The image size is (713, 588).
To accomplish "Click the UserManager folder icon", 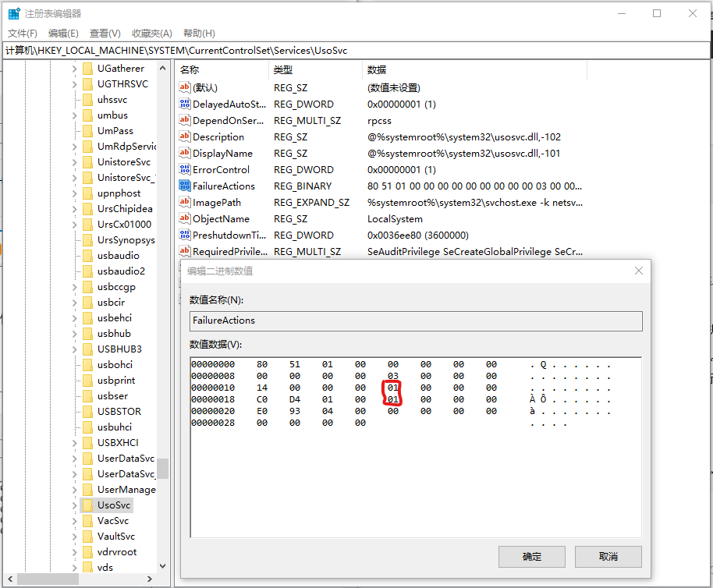I will tap(88, 490).
